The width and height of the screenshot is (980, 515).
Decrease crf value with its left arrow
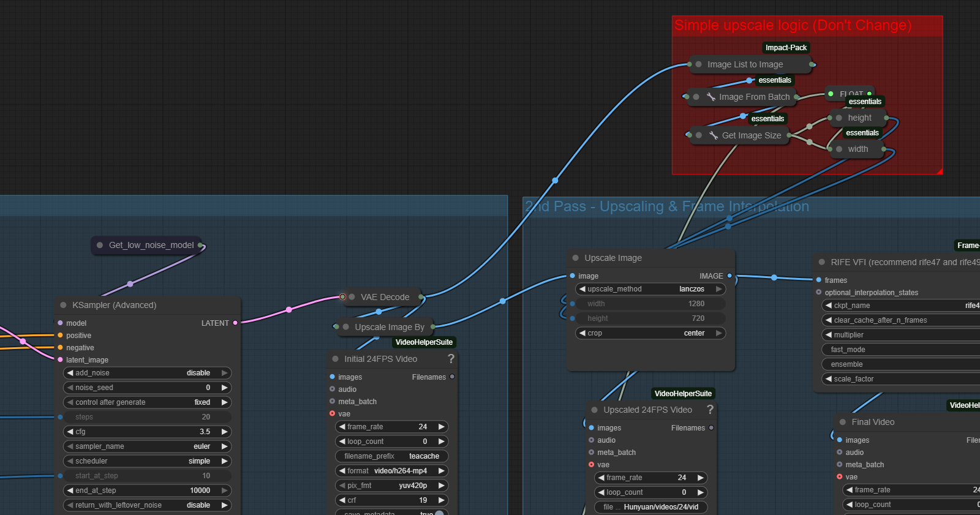coord(342,500)
